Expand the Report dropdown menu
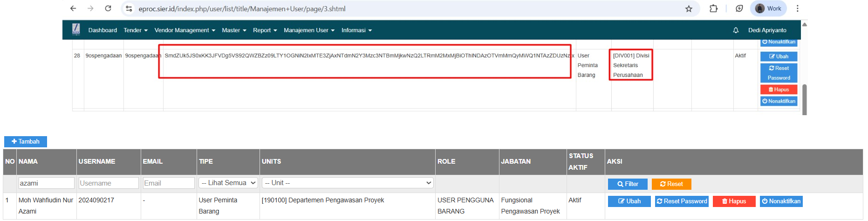 pos(265,30)
